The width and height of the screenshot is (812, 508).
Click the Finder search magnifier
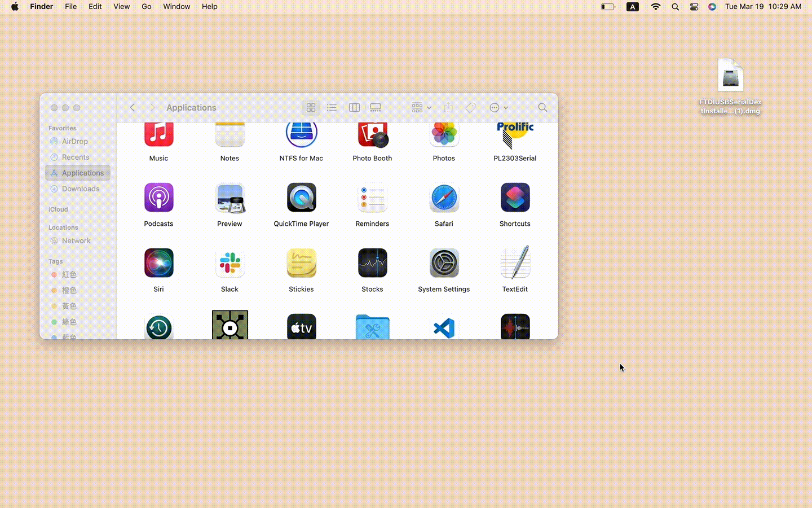pyautogui.click(x=542, y=107)
